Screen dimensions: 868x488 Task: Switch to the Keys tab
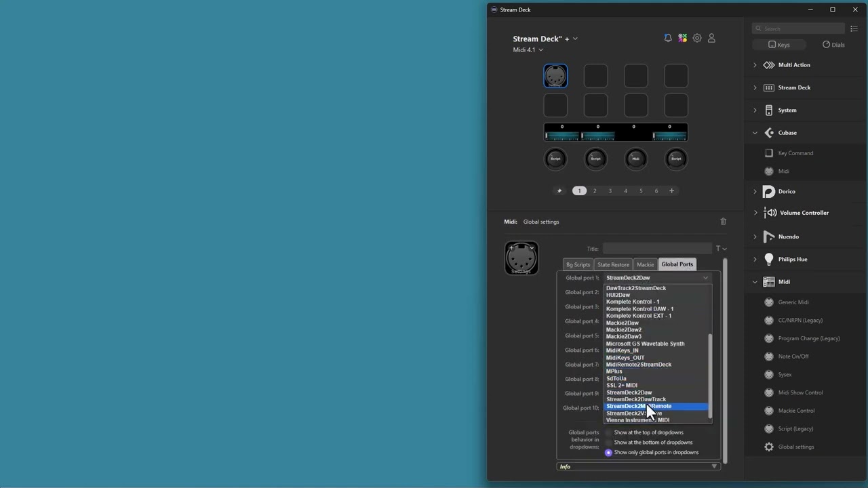click(x=778, y=45)
